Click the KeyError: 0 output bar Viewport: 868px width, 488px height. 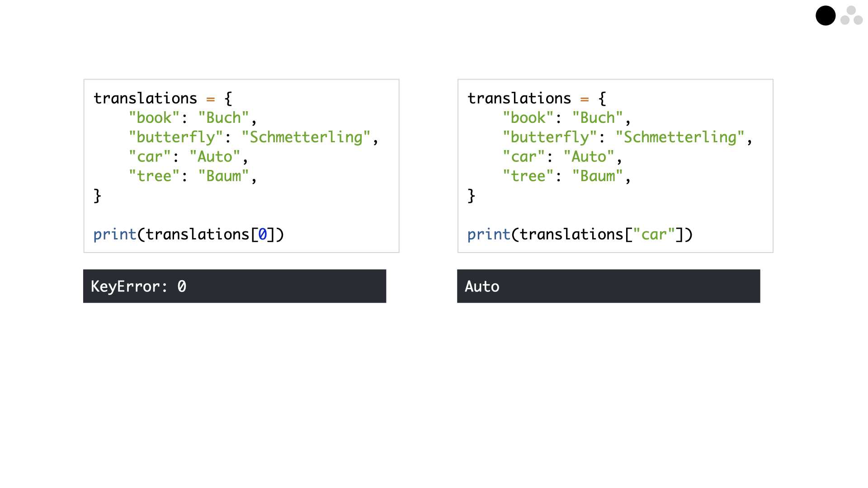[235, 286]
